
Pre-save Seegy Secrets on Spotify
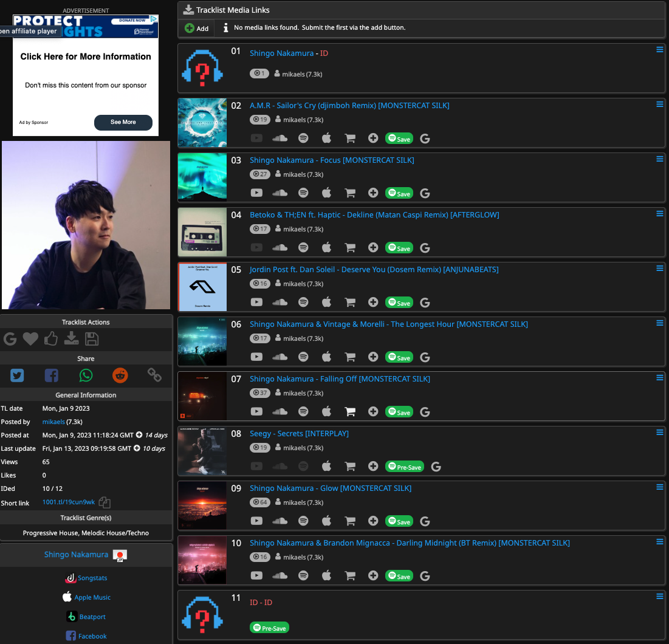coord(404,467)
